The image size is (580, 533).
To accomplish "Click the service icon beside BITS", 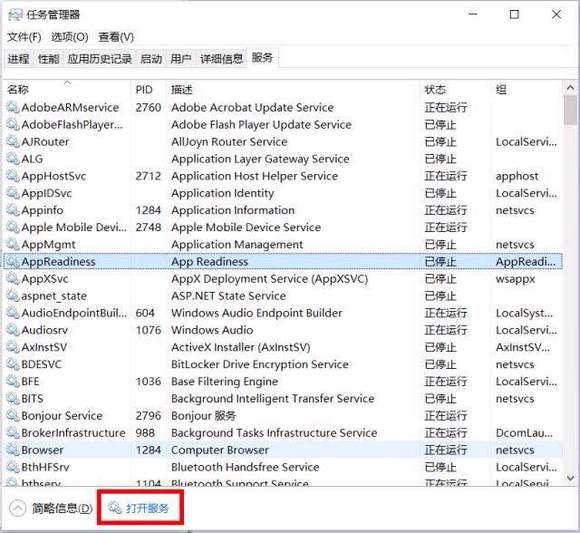I will click(x=13, y=399).
